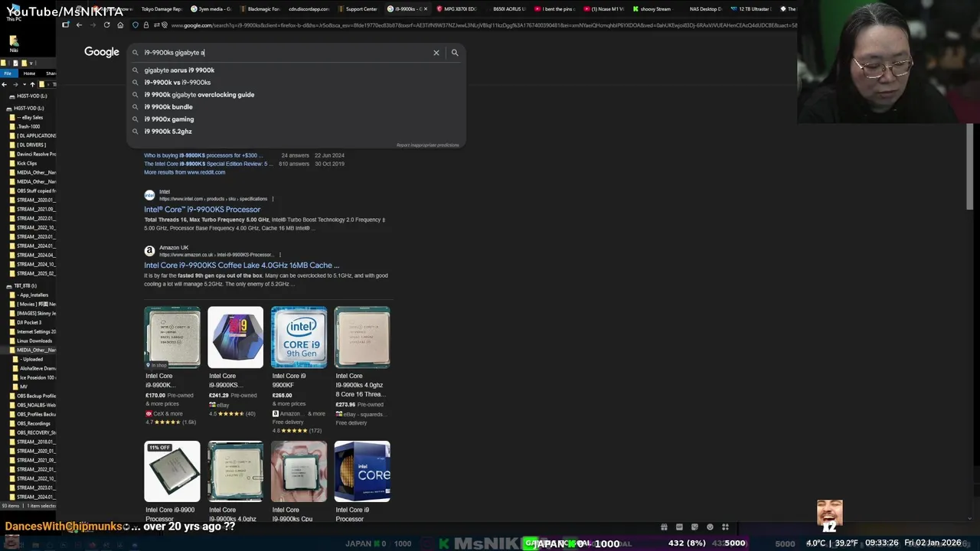The image size is (980, 551).
Task: Click the three-dot menu beside the Intel result
Action: [x=273, y=199]
